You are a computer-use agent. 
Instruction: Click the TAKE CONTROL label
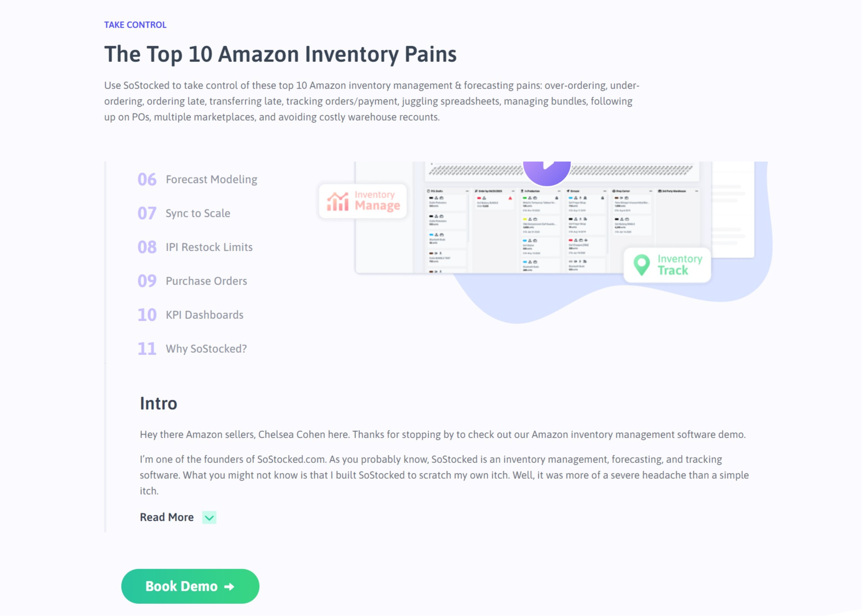click(x=135, y=25)
